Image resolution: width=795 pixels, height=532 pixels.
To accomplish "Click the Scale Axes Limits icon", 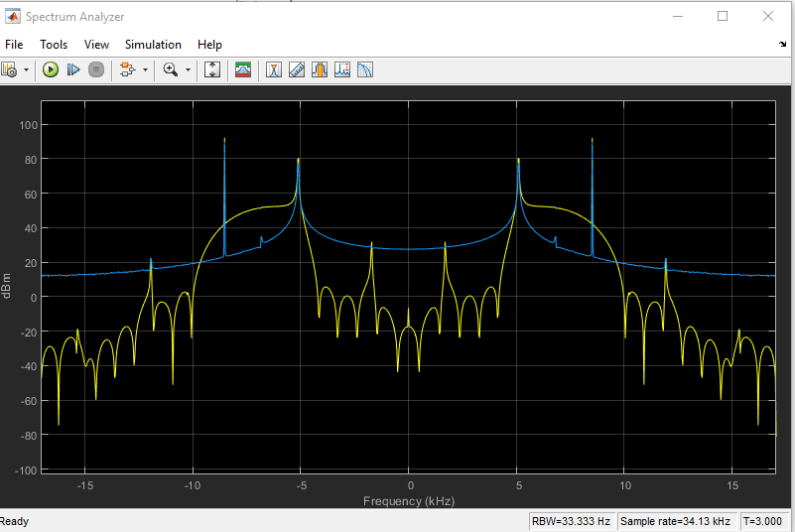I will 211,69.
